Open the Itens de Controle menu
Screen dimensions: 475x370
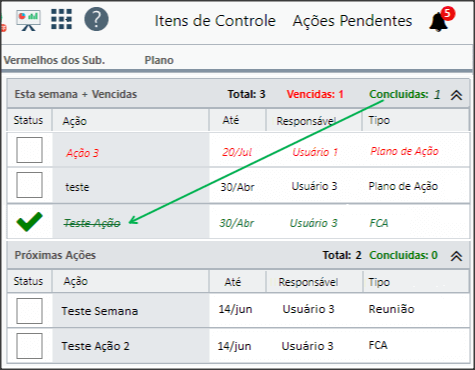pos(215,21)
